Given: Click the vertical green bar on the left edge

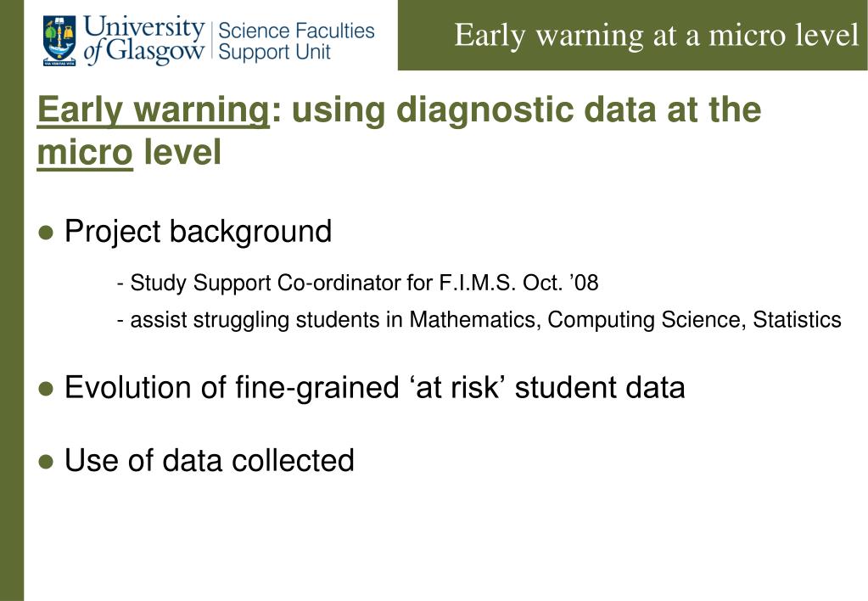Looking at the screenshot, I should (12, 300).
